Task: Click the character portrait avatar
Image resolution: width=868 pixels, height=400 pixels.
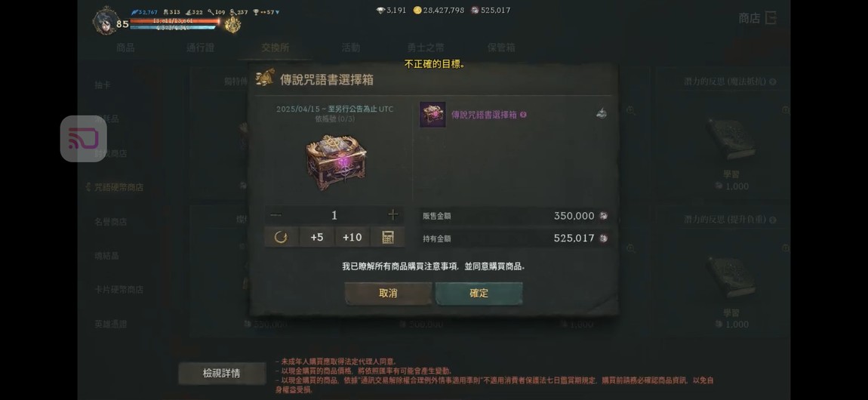Action: pyautogui.click(x=105, y=20)
